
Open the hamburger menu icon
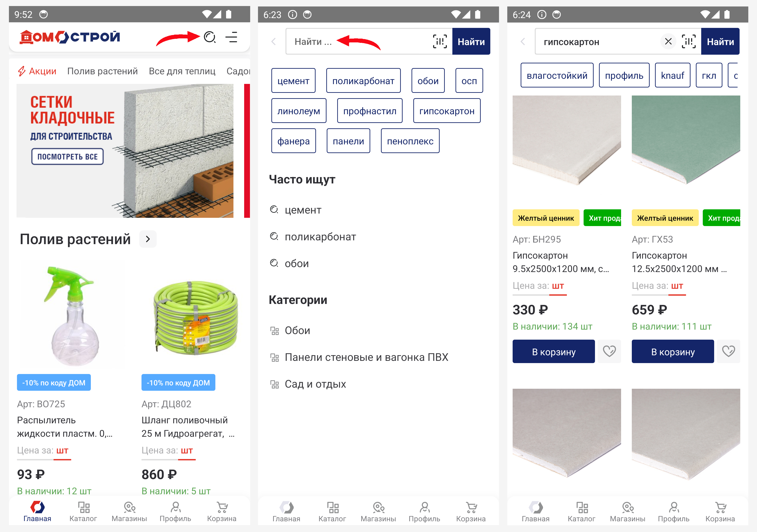(x=231, y=37)
